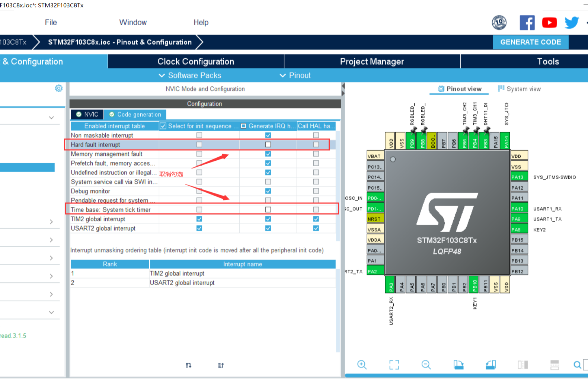Select the Pendable request for system row
The image size is (588, 382).
tap(203, 200)
